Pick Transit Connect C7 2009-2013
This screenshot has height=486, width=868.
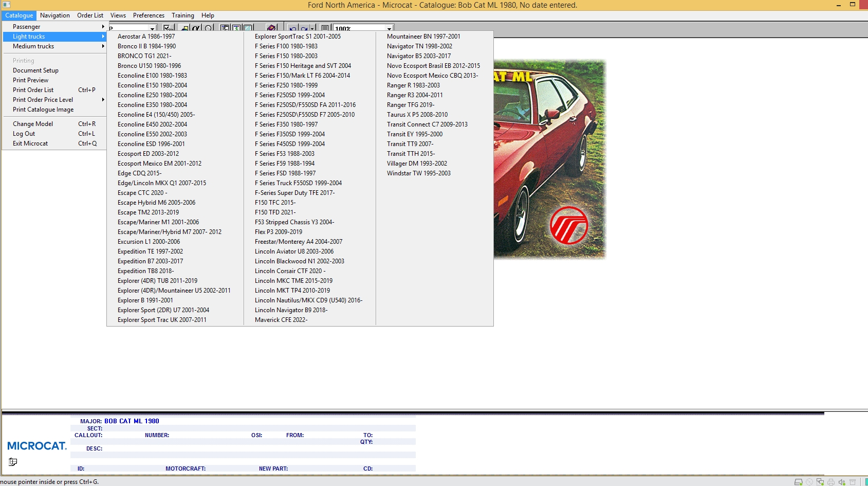click(427, 124)
